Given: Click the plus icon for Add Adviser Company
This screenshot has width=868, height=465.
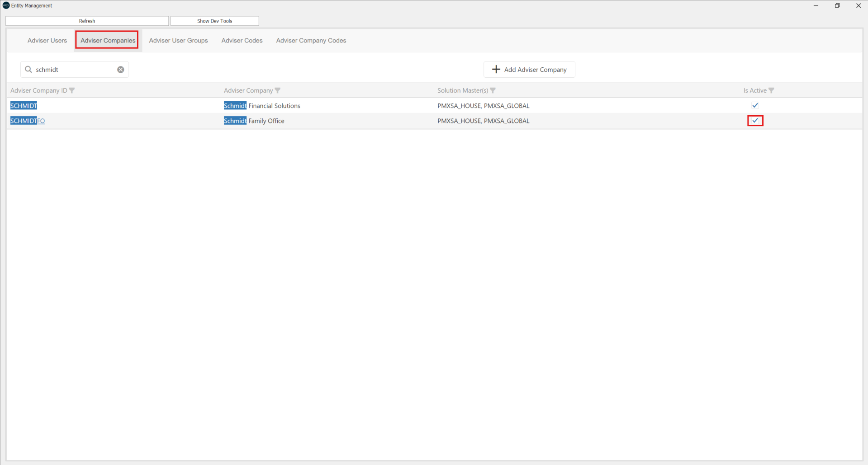Looking at the screenshot, I should click(x=496, y=69).
